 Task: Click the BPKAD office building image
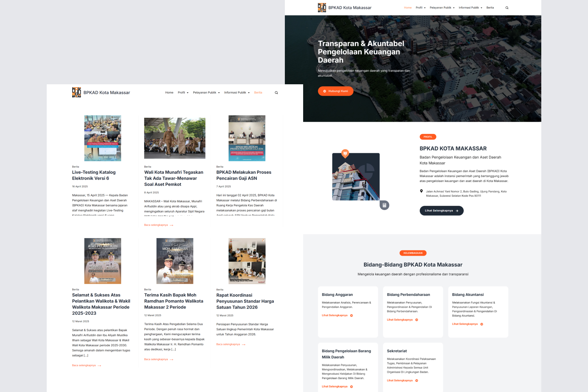[356, 177]
